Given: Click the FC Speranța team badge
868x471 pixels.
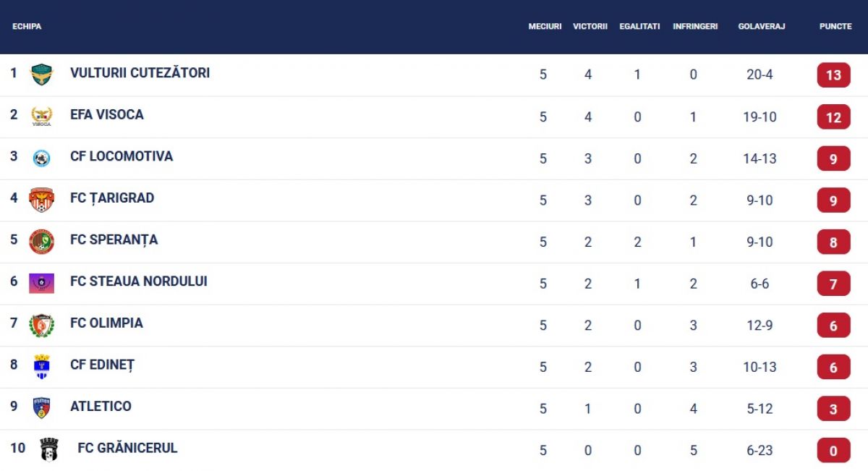Looking at the screenshot, I should click(x=41, y=242).
